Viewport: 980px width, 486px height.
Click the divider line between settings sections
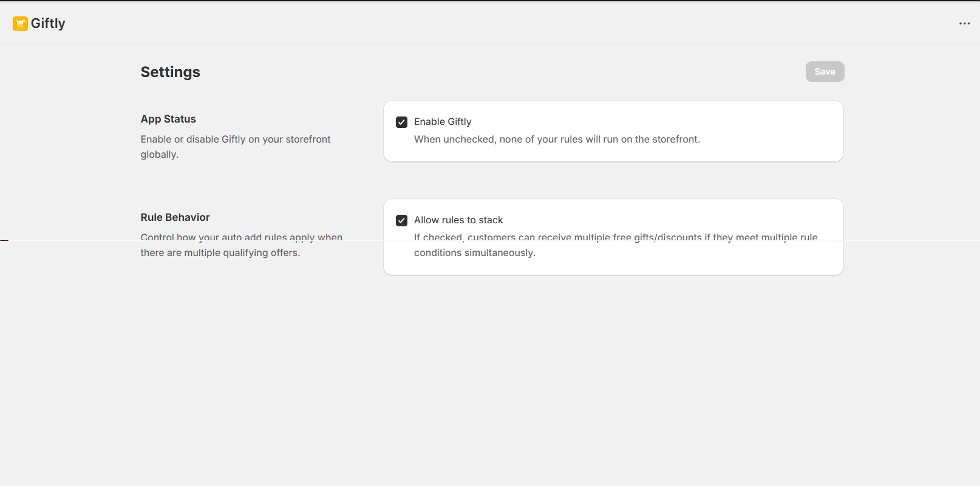tap(492, 186)
